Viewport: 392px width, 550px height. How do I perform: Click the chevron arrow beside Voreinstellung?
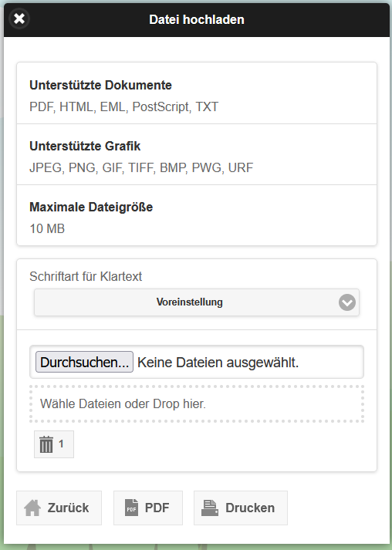click(x=347, y=302)
